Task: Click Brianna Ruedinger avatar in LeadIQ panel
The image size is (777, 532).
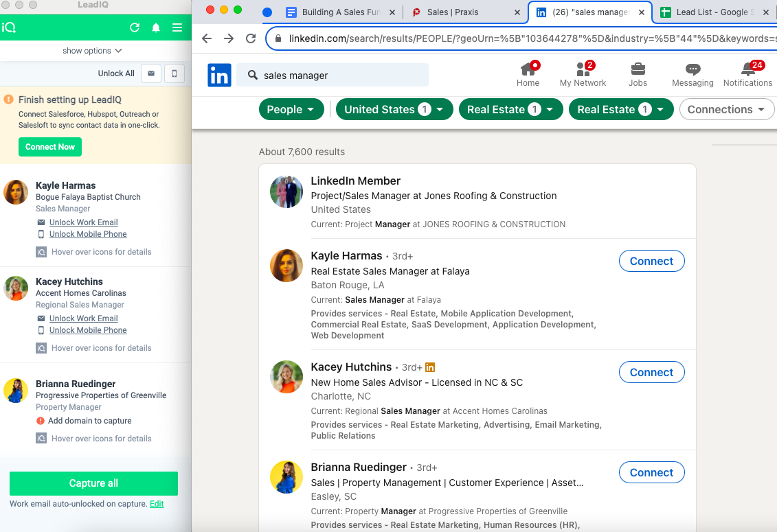Action: pos(16,391)
